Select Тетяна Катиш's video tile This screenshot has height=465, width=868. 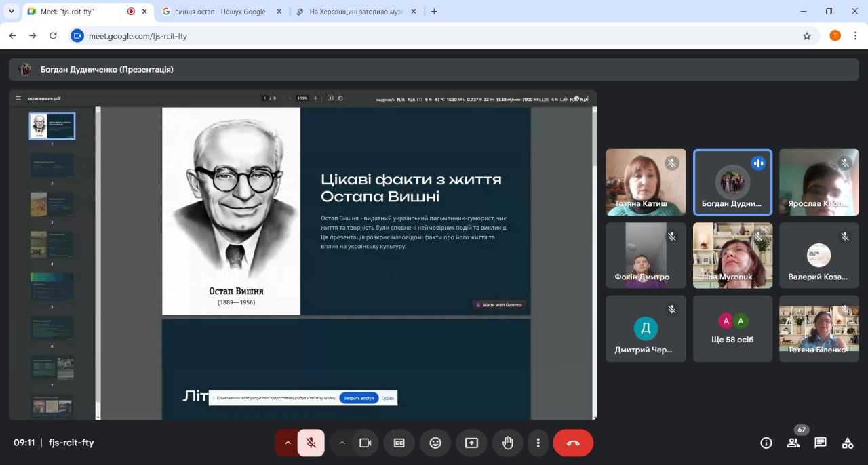646,182
